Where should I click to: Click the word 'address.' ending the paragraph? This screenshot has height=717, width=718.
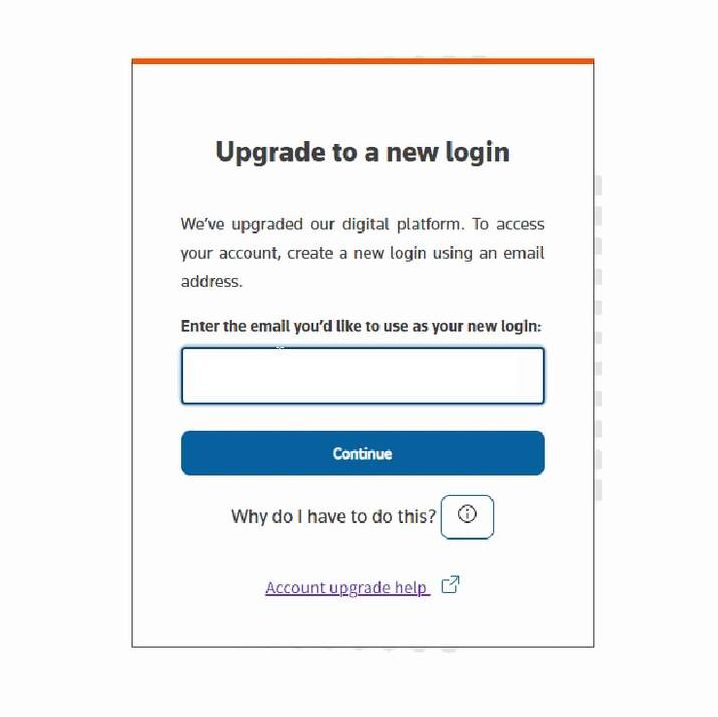coord(211,281)
